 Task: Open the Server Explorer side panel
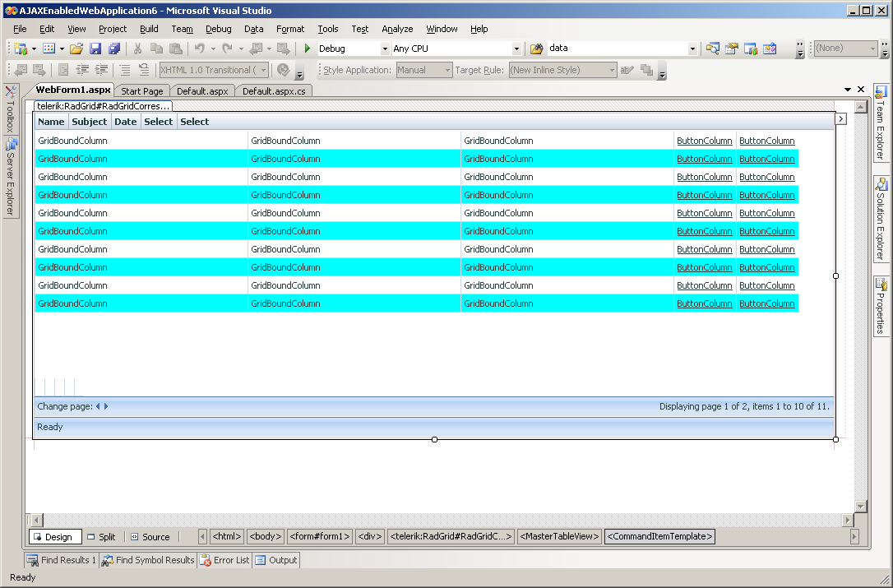(10, 178)
